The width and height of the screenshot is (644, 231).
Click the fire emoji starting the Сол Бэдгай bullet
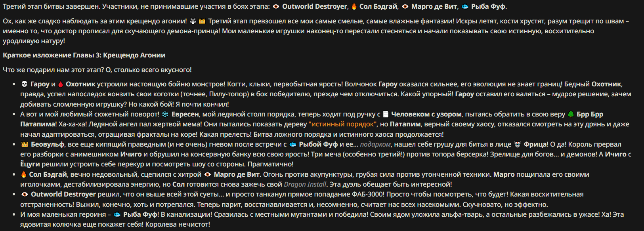24,174
